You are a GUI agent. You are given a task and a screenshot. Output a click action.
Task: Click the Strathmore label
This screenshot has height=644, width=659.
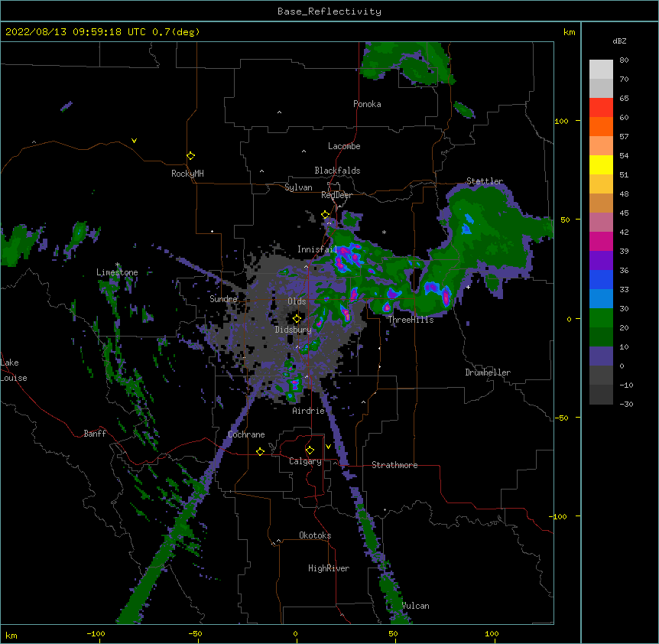click(394, 465)
